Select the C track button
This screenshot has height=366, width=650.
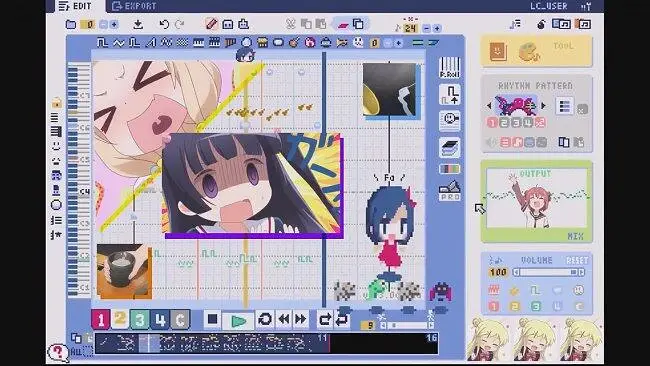tap(180, 319)
